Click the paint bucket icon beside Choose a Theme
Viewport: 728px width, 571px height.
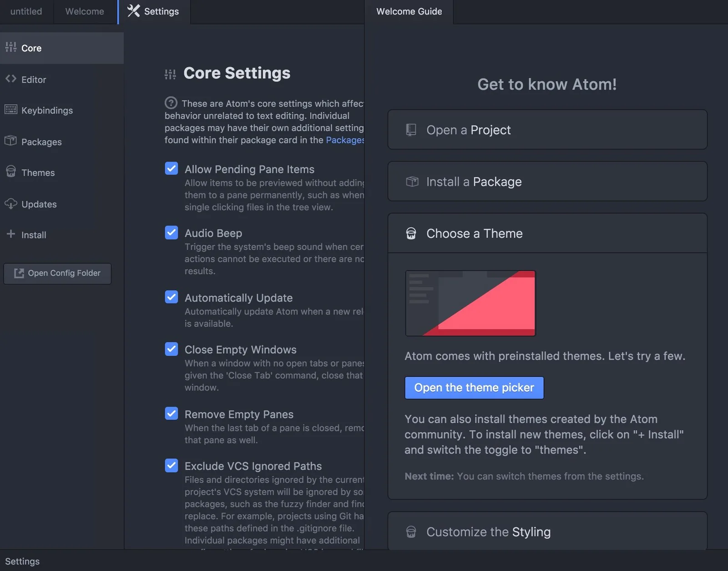411,234
